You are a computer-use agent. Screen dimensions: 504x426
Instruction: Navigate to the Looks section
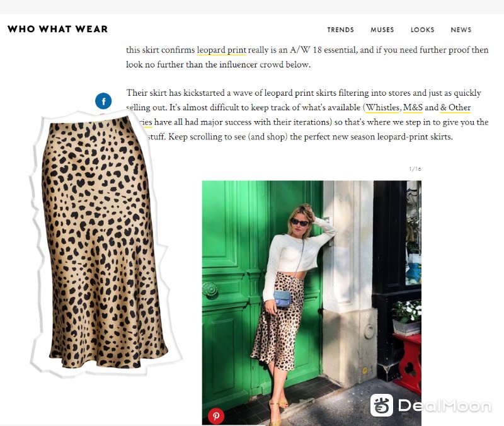coord(422,30)
